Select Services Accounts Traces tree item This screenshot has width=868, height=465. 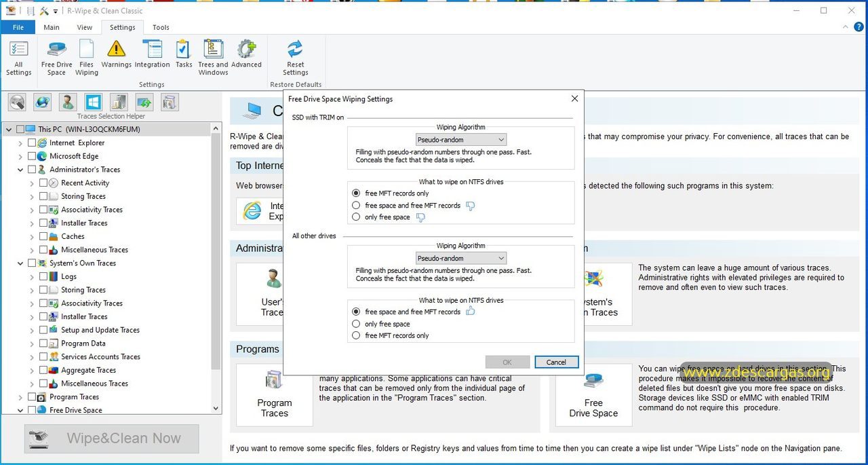click(100, 356)
